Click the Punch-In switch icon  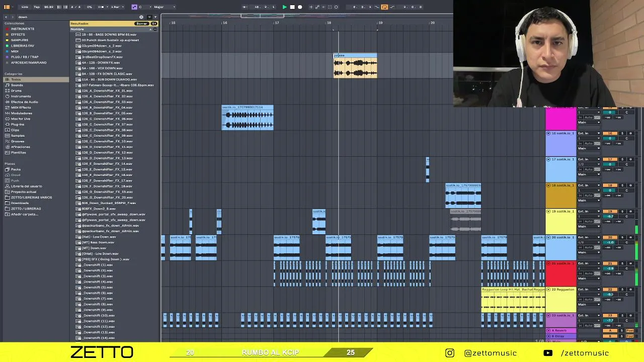pos(376,7)
